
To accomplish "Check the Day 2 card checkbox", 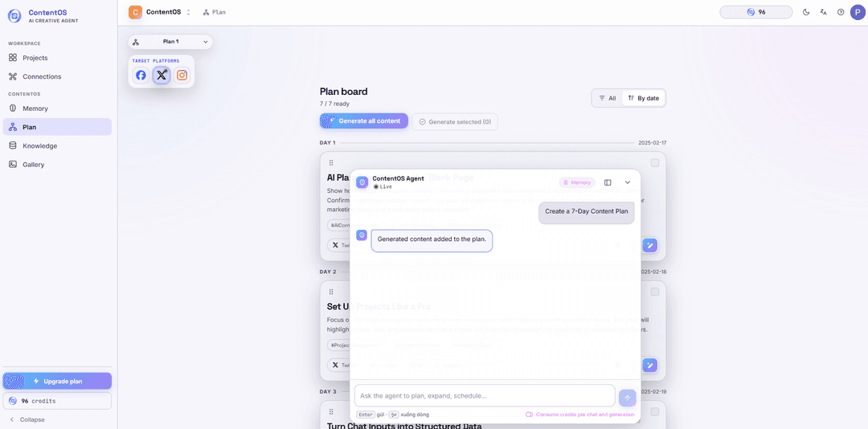I will [655, 292].
